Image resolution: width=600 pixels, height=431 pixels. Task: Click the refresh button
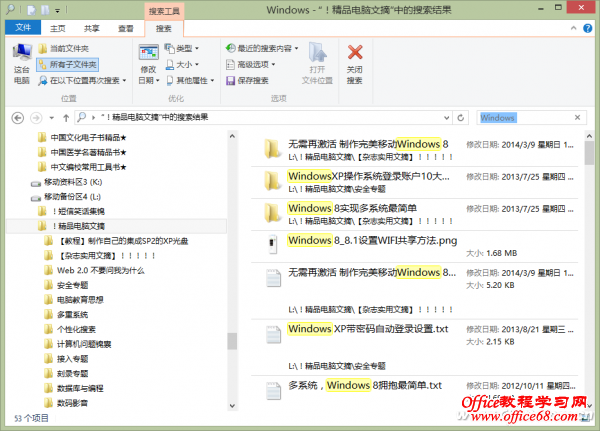[x=461, y=118]
